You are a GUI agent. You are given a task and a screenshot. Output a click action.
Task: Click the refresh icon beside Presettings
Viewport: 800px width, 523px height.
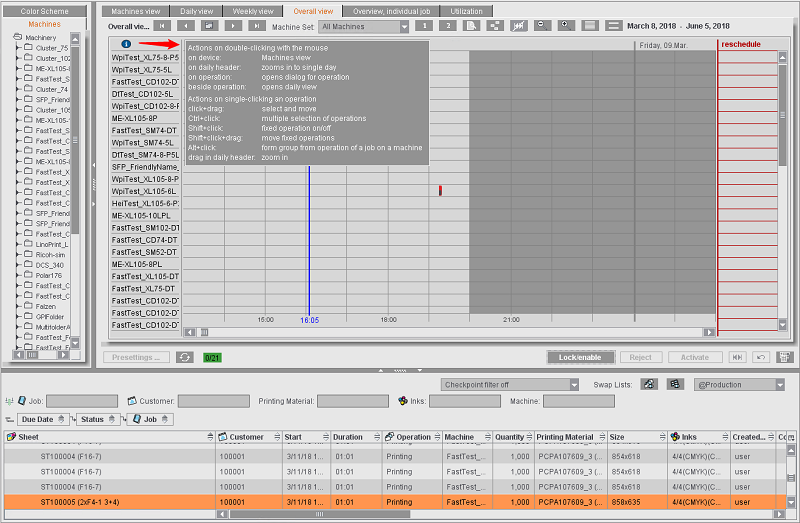click(x=185, y=357)
